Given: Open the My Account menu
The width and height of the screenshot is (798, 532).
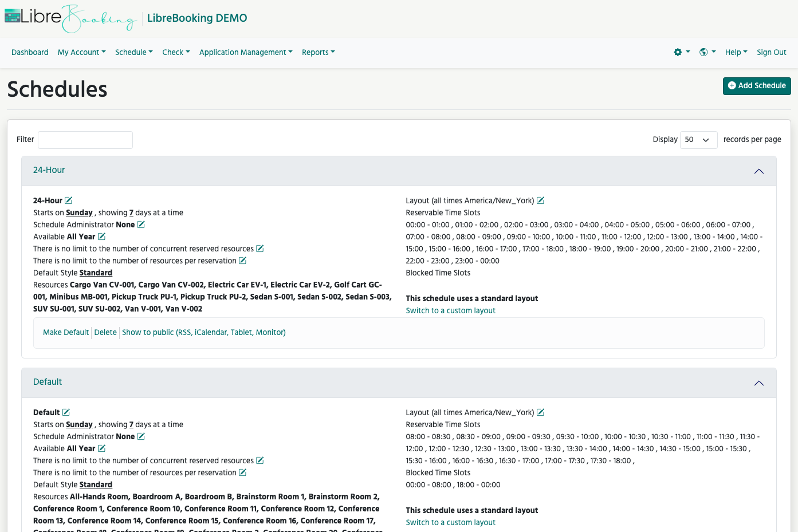Looking at the screenshot, I should coord(82,52).
